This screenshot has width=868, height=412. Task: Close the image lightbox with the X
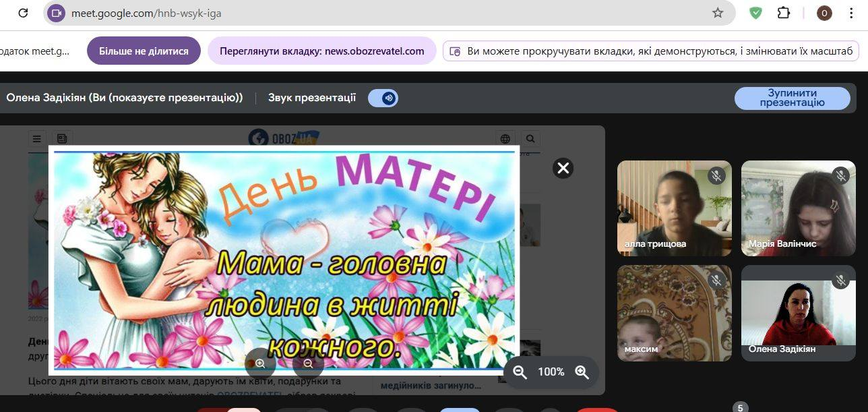click(x=563, y=168)
